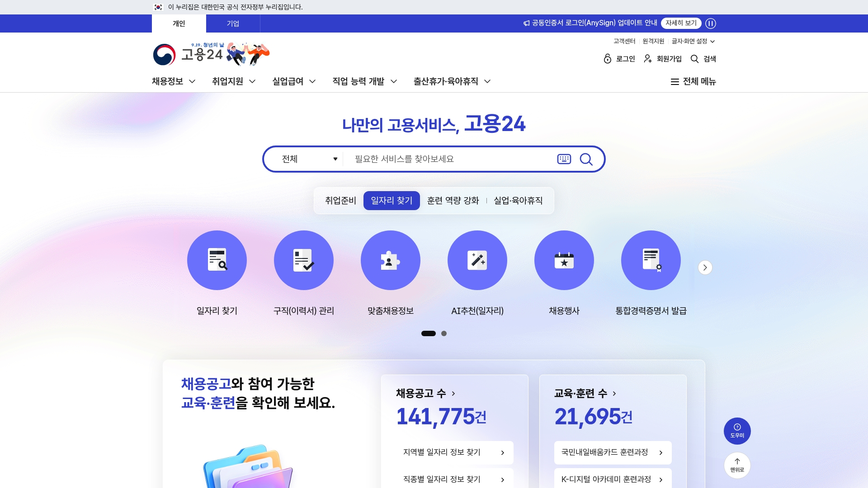Select the 일자리 찾기 tab
The height and width of the screenshot is (488, 868).
[x=392, y=201]
